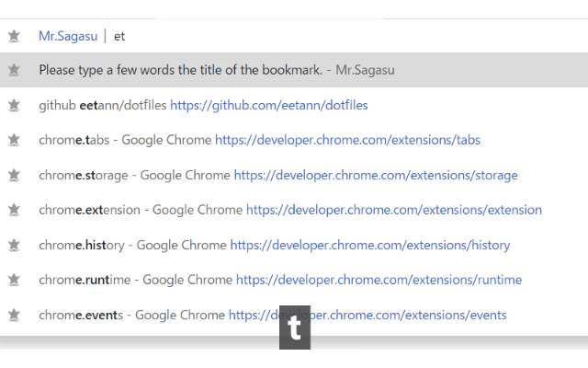Select the 'chrome.events - Google Chrome' title
The image size is (588, 368).
(131, 315)
